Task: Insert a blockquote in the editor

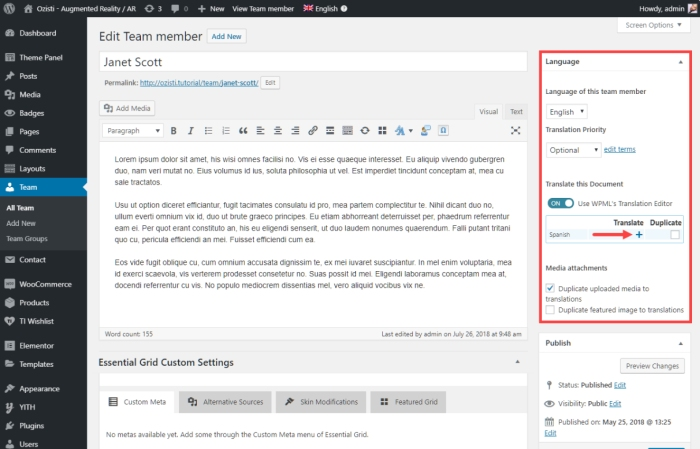Action: (x=243, y=131)
